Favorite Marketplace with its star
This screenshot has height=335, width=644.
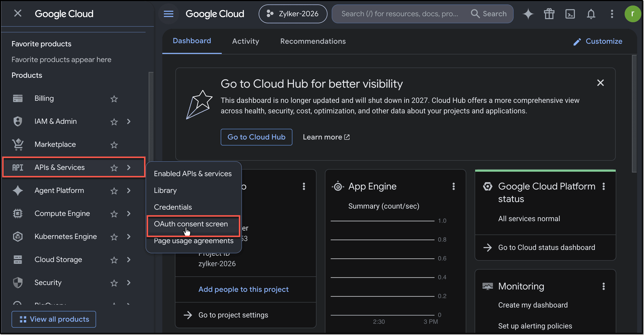tap(114, 145)
